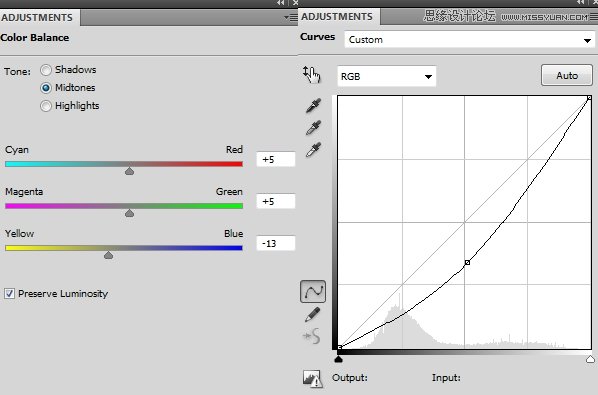Viewport: 598px width, 395px height.
Task: Open the Color Balance panel options menu
Action: click(291, 18)
